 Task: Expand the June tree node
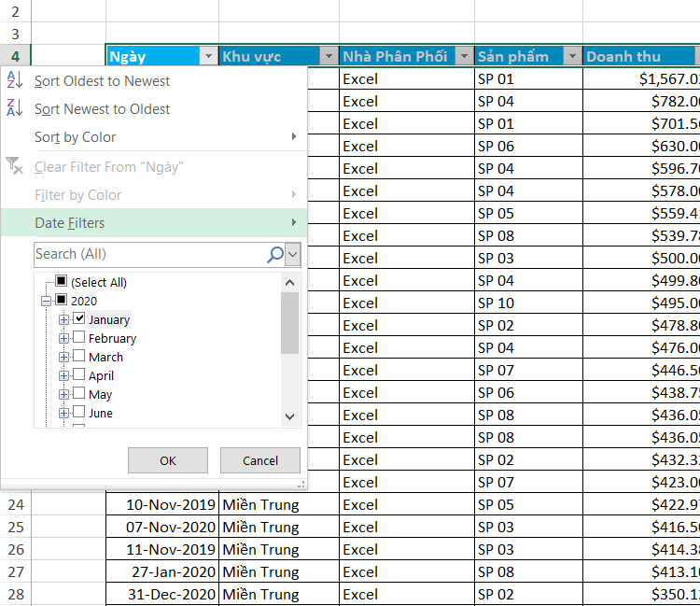[63, 413]
